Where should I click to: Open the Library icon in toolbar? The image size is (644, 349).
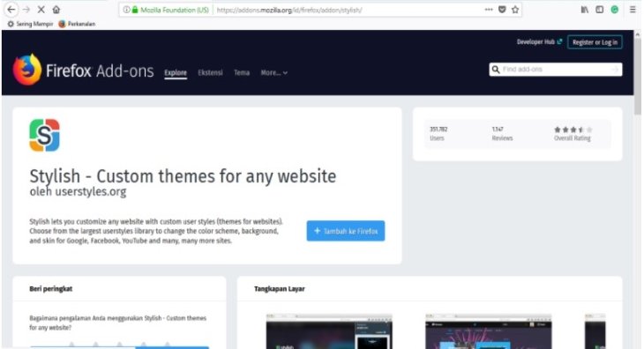[584, 10]
